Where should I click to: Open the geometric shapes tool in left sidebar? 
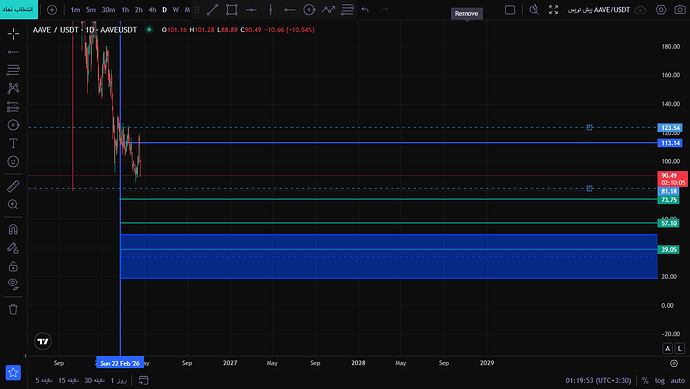click(x=13, y=125)
